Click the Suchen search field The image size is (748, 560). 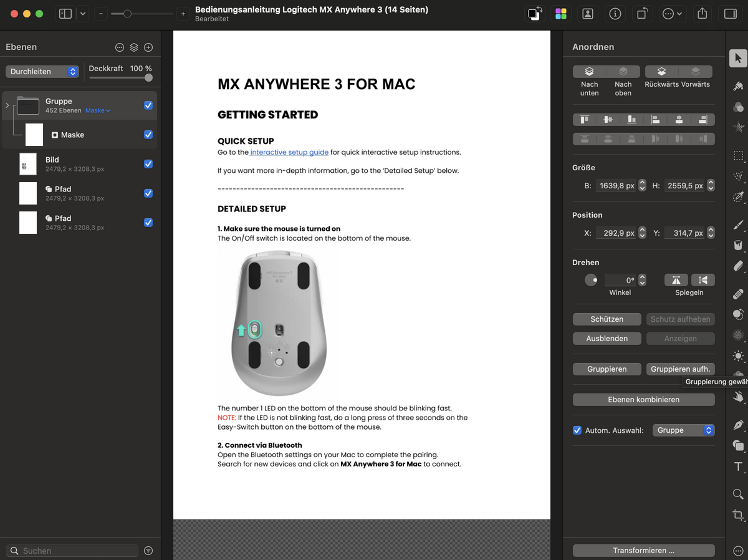tap(72, 551)
